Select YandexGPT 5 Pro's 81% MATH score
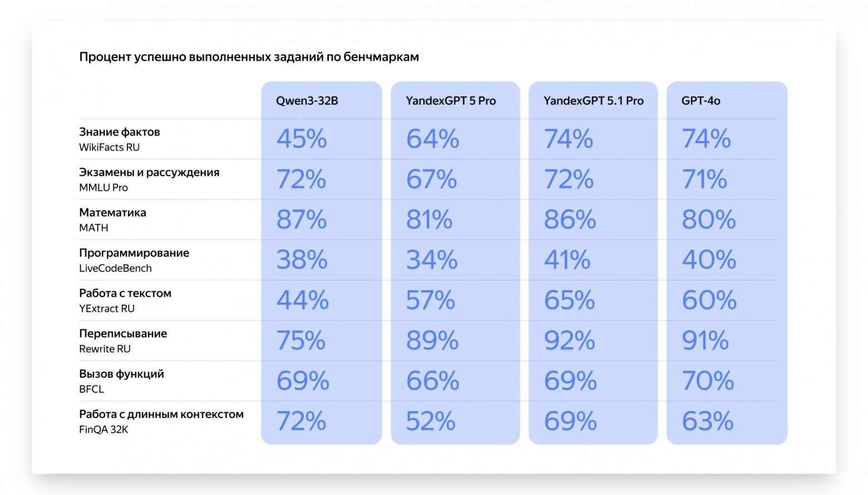 [x=429, y=220]
